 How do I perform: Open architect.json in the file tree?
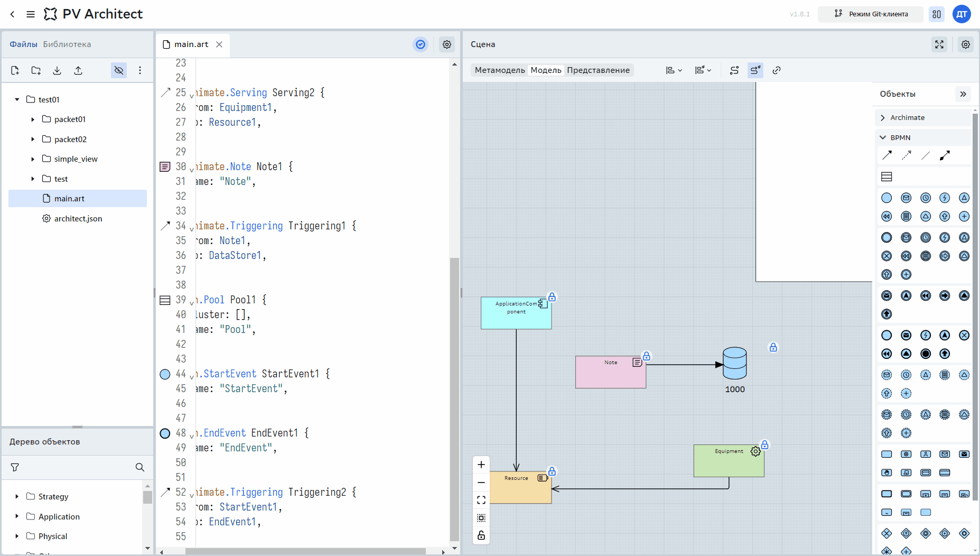78,218
